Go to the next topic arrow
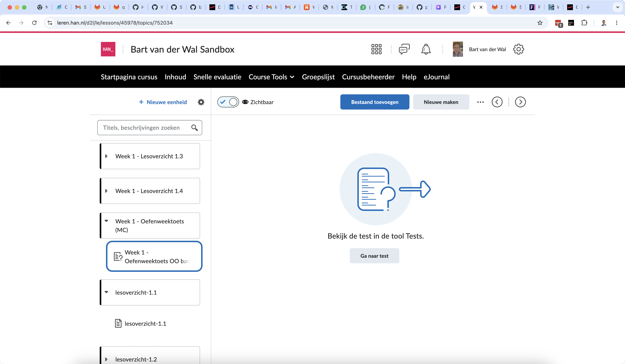Screen dimensions: 625x364 pyautogui.click(x=520, y=102)
